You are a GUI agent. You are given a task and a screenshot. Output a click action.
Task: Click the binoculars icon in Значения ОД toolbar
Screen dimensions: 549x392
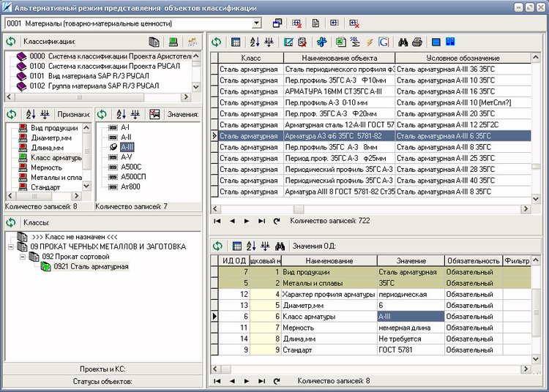pyautogui.click(x=279, y=246)
